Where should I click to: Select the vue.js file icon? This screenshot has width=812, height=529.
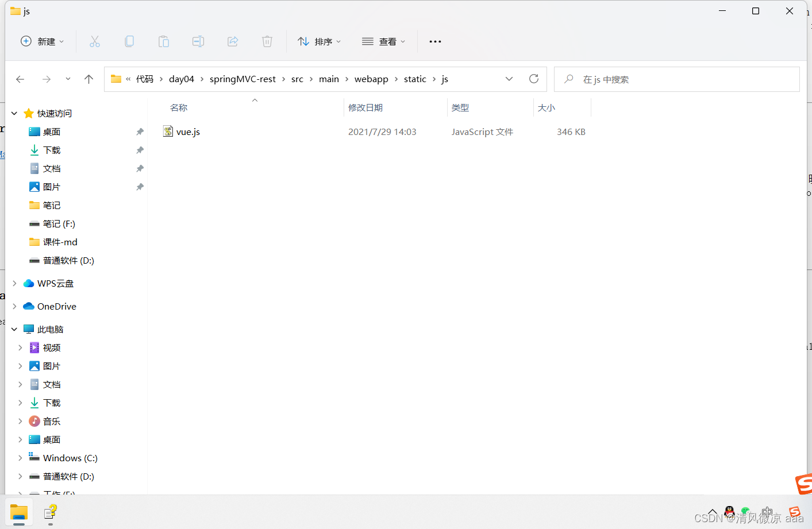tap(168, 132)
